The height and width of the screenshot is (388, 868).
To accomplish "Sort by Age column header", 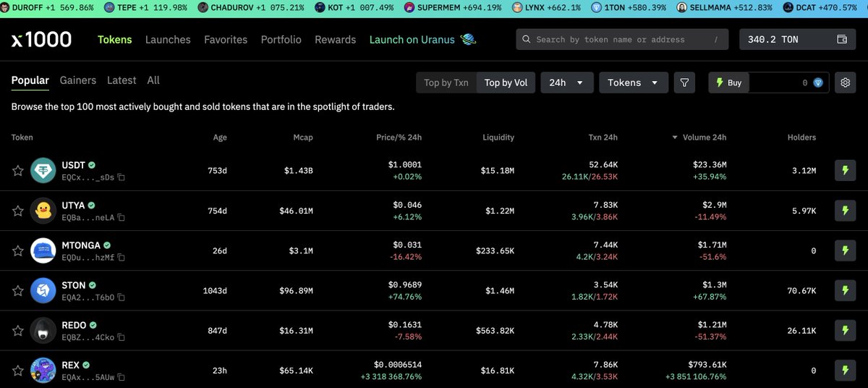I will click(220, 138).
